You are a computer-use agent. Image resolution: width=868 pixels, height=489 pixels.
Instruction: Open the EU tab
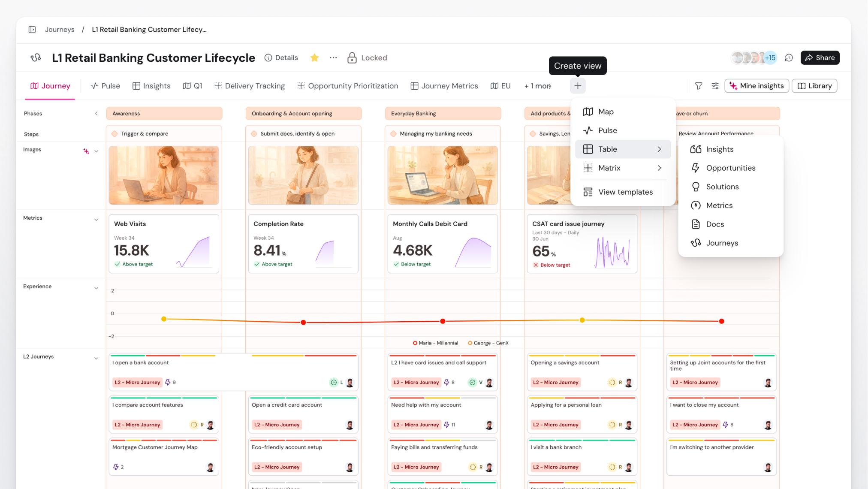click(x=500, y=86)
